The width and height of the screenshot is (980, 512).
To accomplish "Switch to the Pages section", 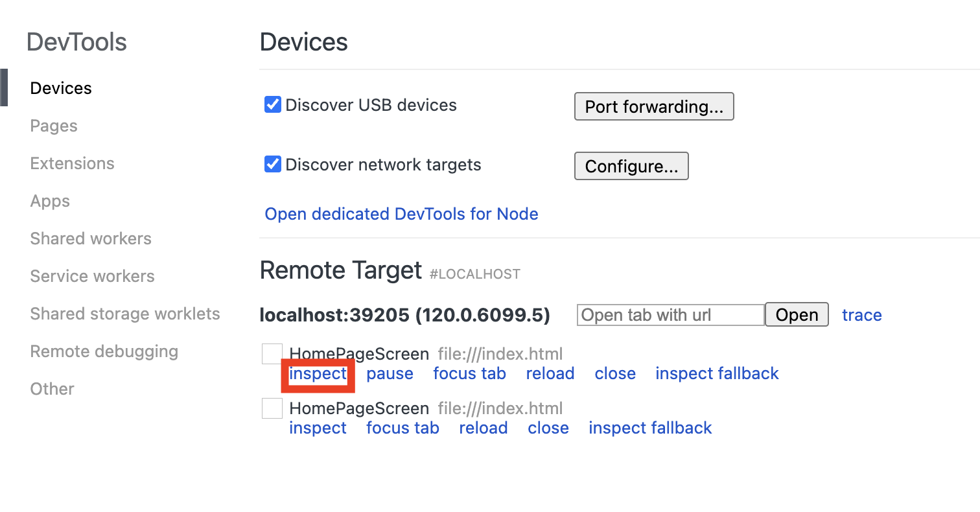I will click(x=54, y=125).
